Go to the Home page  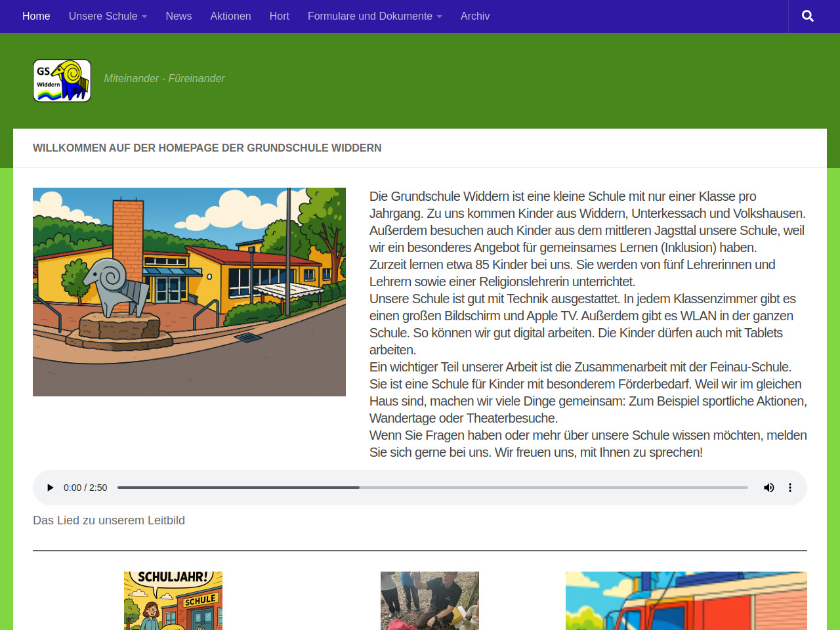[36, 16]
